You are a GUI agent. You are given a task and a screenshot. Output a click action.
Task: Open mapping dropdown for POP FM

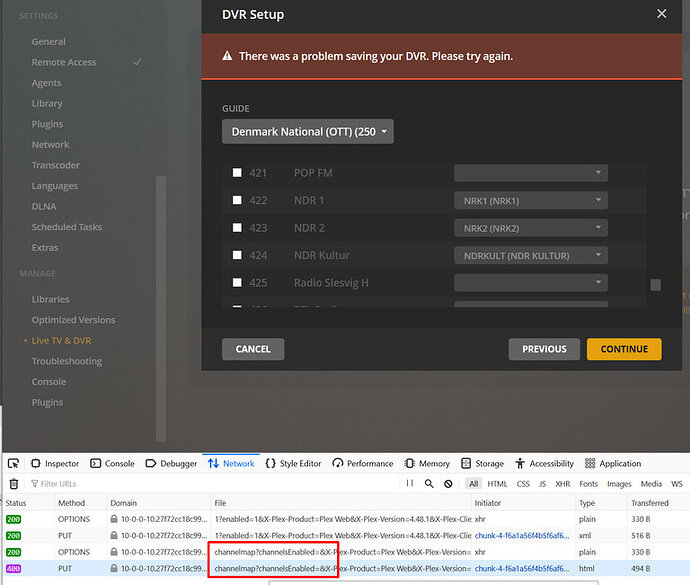point(531,173)
